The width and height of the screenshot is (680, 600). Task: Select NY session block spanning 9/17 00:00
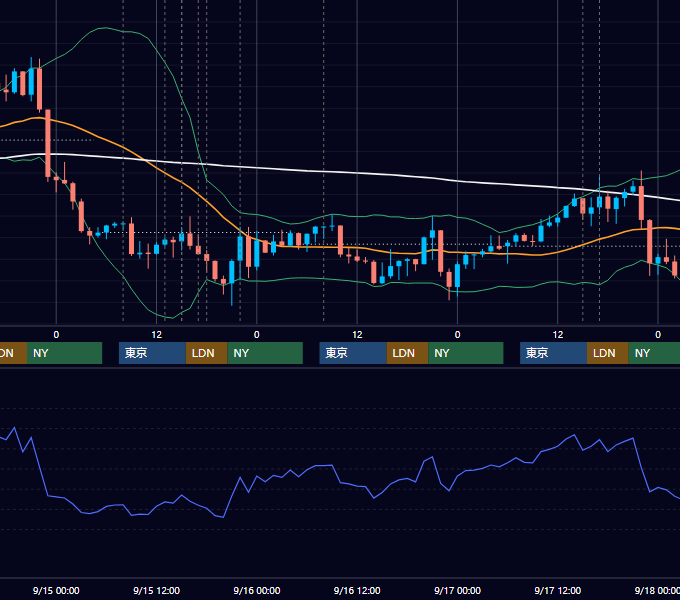coord(466,353)
